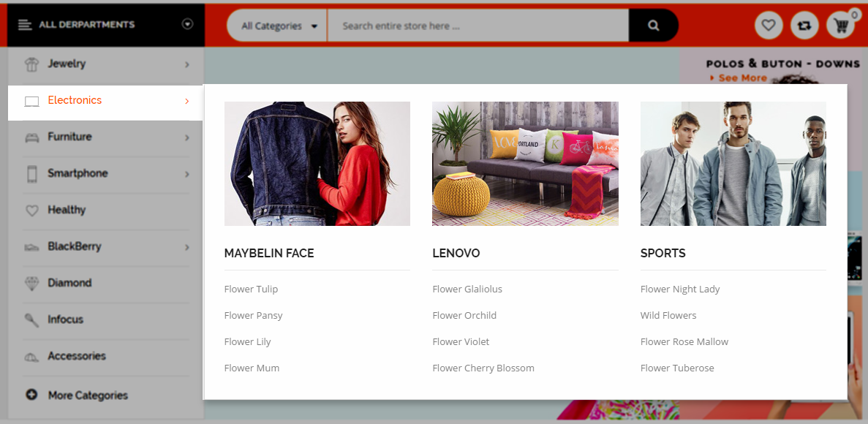
Task: Focus the Search entire store field
Action: pos(478,26)
